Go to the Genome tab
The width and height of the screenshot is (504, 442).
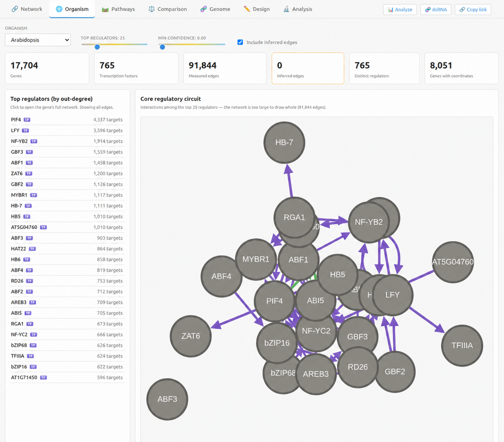point(215,9)
